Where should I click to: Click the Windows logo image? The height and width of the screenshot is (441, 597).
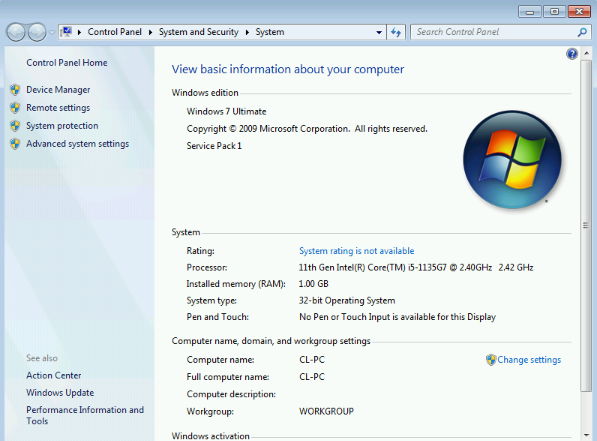coord(512,160)
